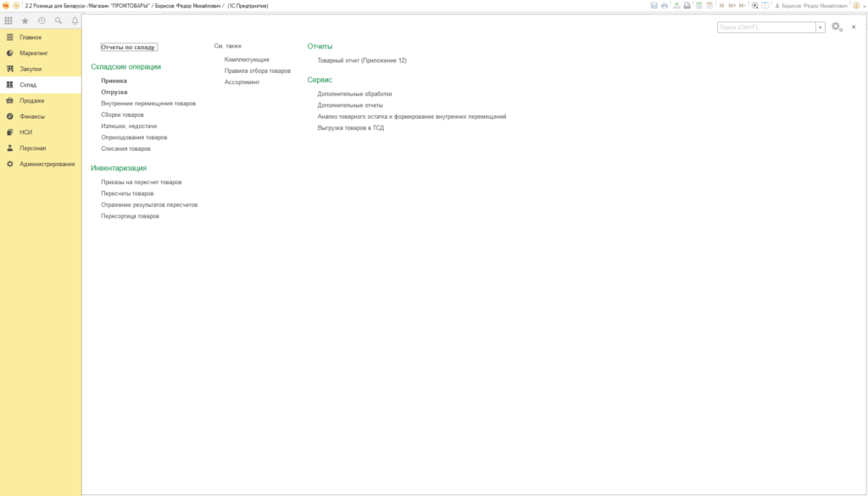Select Администрирование section in sidebar
Screen dimensions: 868x496
pos(41,164)
